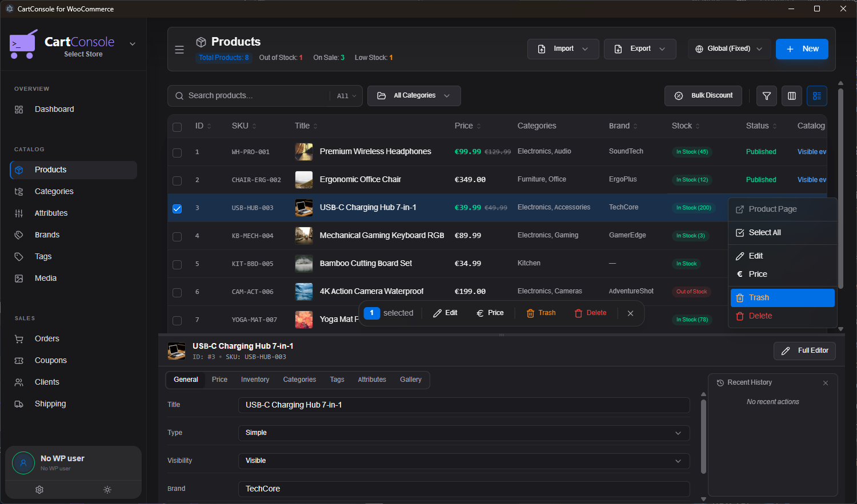857x504 pixels.
Task: Click the detail form vertical scrollbar
Action: (703, 437)
